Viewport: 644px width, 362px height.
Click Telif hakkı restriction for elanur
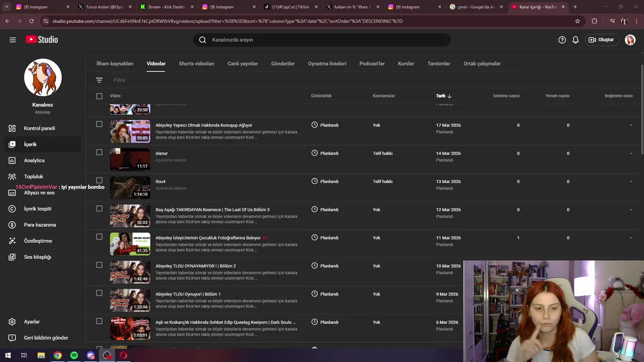[382, 153]
